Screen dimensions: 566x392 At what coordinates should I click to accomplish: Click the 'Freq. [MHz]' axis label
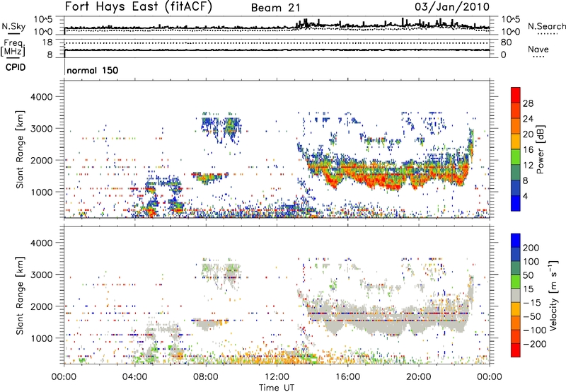click(x=13, y=48)
